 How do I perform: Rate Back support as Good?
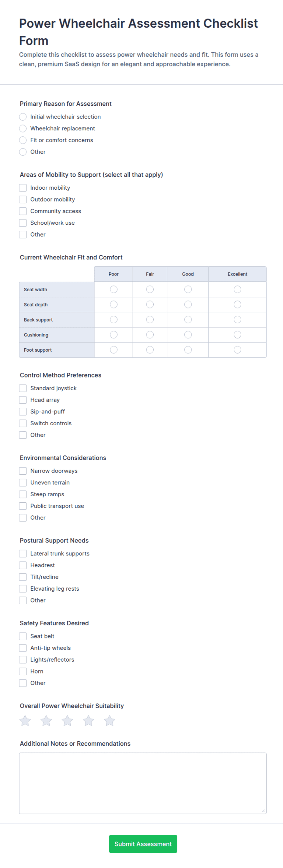tap(188, 319)
